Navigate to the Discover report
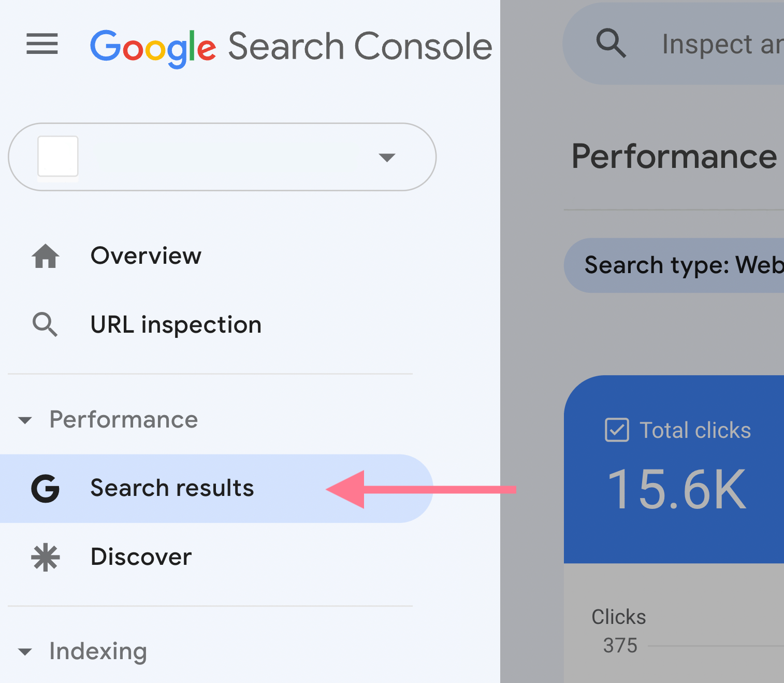The width and height of the screenshot is (784, 683). tap(140, 557)
